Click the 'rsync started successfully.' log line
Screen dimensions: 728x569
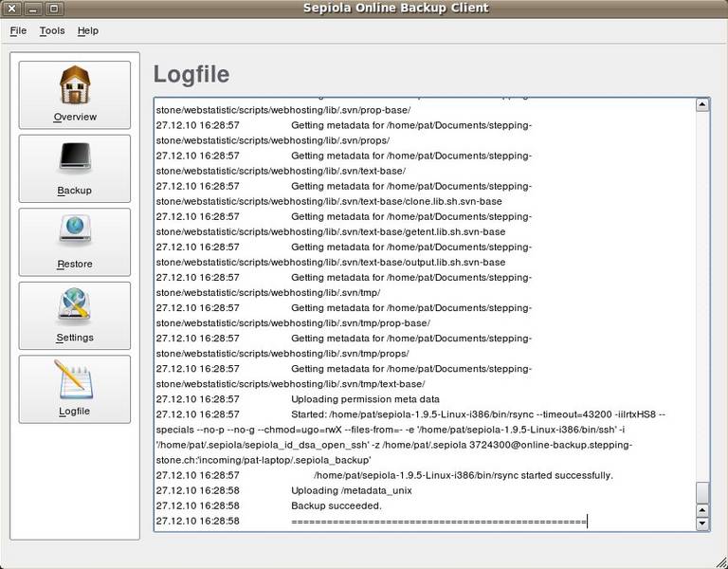click(464, 475)
